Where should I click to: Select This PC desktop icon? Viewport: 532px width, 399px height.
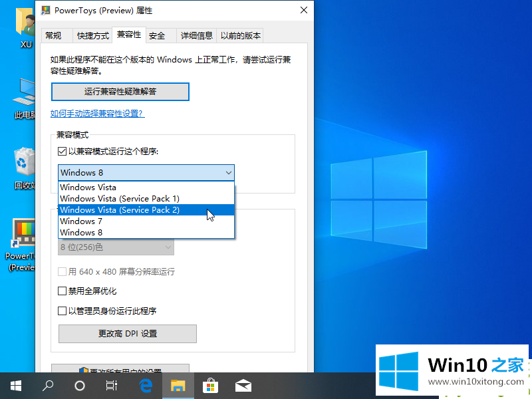click(x=25, y=98)
